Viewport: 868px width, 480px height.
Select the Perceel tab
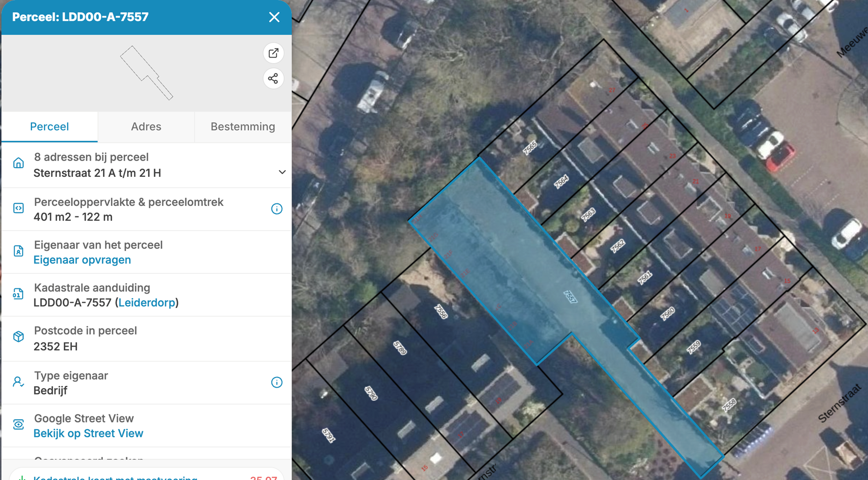tap(49, 127)
